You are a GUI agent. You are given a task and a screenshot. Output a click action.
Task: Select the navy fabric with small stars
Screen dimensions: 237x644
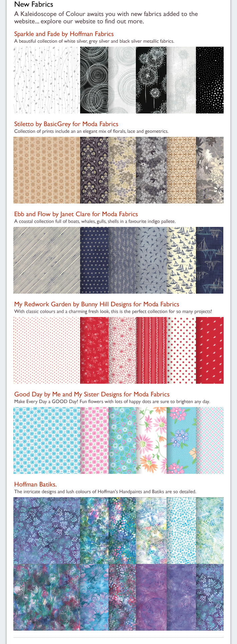[94, 260]
